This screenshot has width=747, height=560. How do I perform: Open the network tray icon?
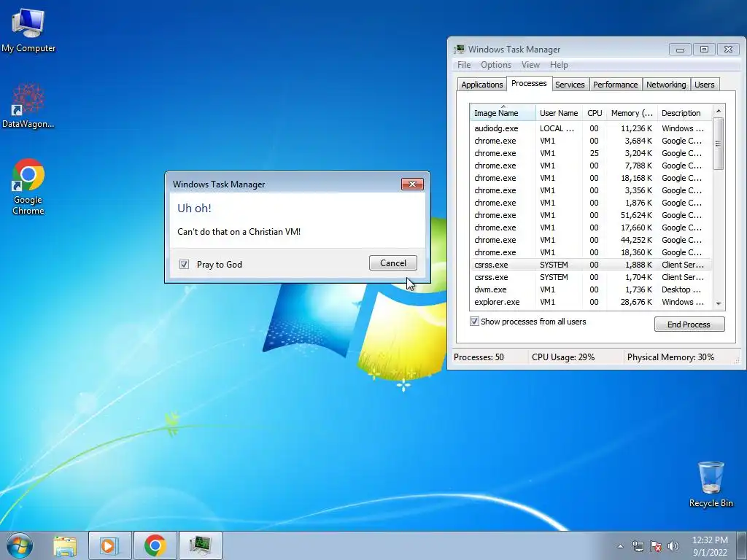pyautogui.click(x=638, y=546)
